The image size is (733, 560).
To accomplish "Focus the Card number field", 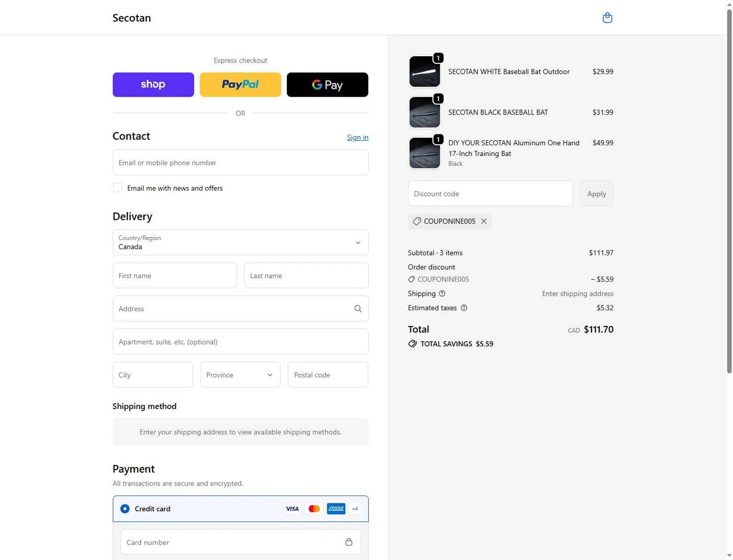I will [x=240, y=542].
